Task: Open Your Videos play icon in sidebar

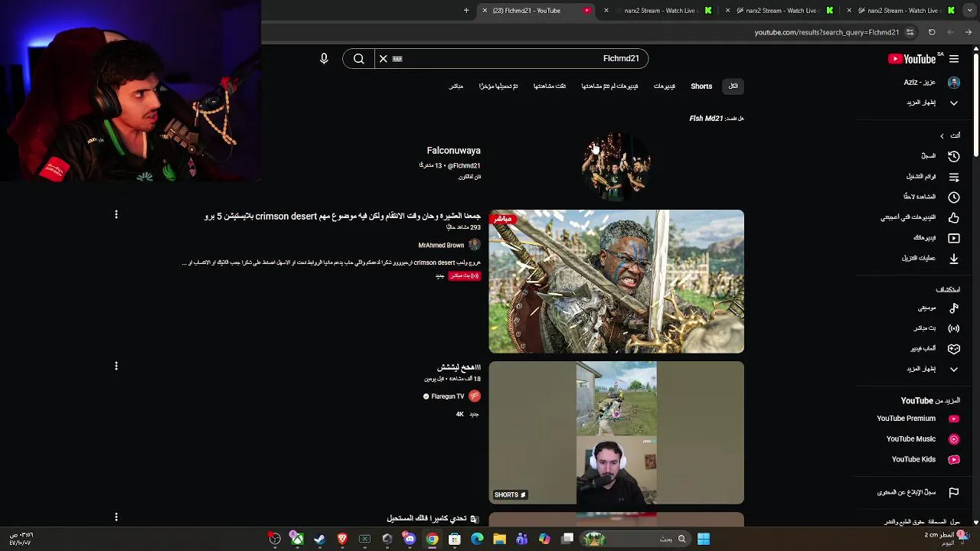Action: pos(954,238)
